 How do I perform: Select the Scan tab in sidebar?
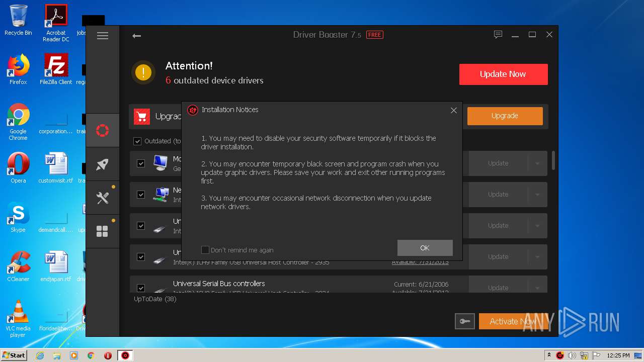[x=103, y=130]
